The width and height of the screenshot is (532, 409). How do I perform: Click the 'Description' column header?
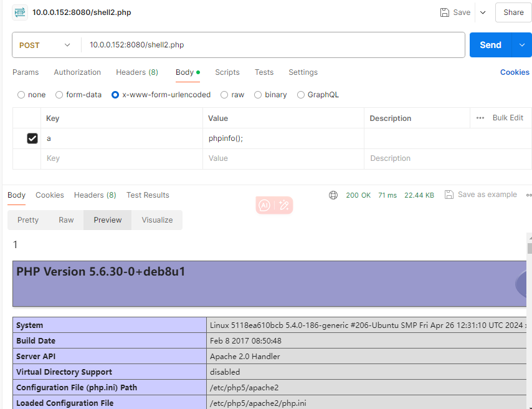tap(390, 118)
